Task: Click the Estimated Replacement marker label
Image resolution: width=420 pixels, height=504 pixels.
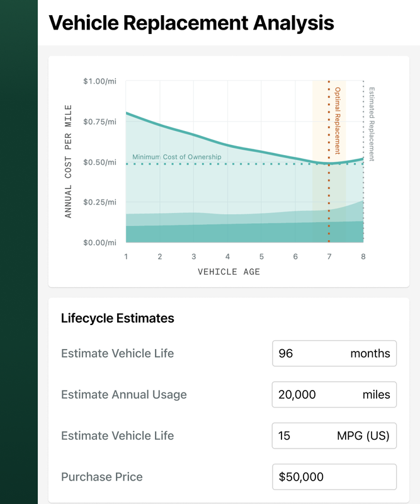Action: [x=372, y=124]
